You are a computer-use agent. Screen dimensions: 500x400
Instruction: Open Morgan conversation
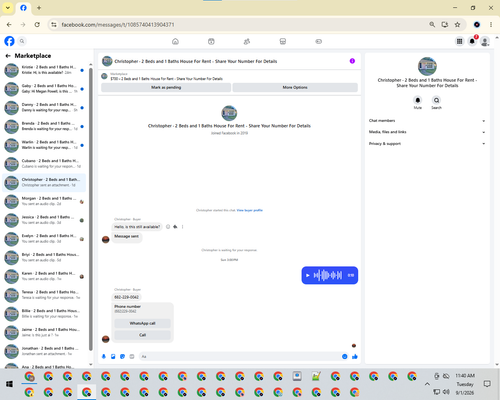pyautogui.click(x=44, y=201)
